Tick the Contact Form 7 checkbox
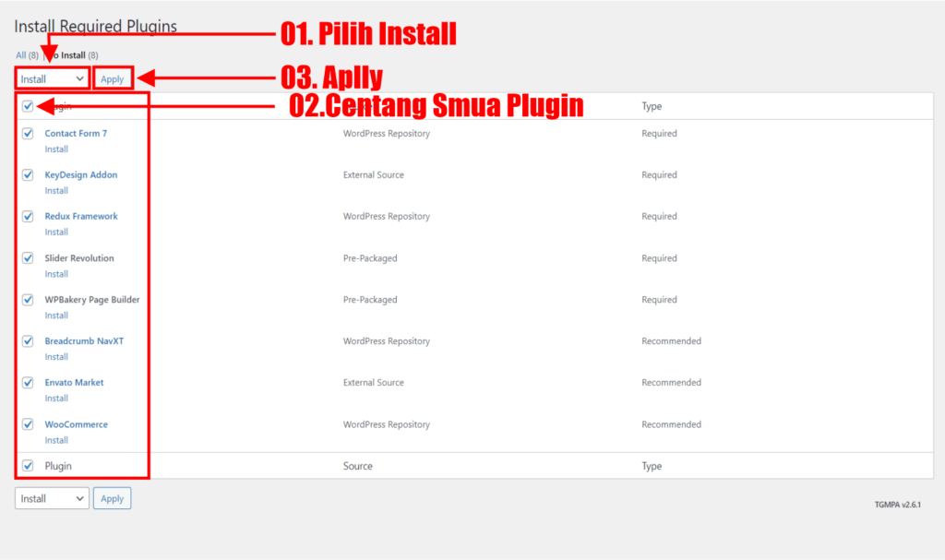Screen dimensions: 945x560 coord(28,133)
